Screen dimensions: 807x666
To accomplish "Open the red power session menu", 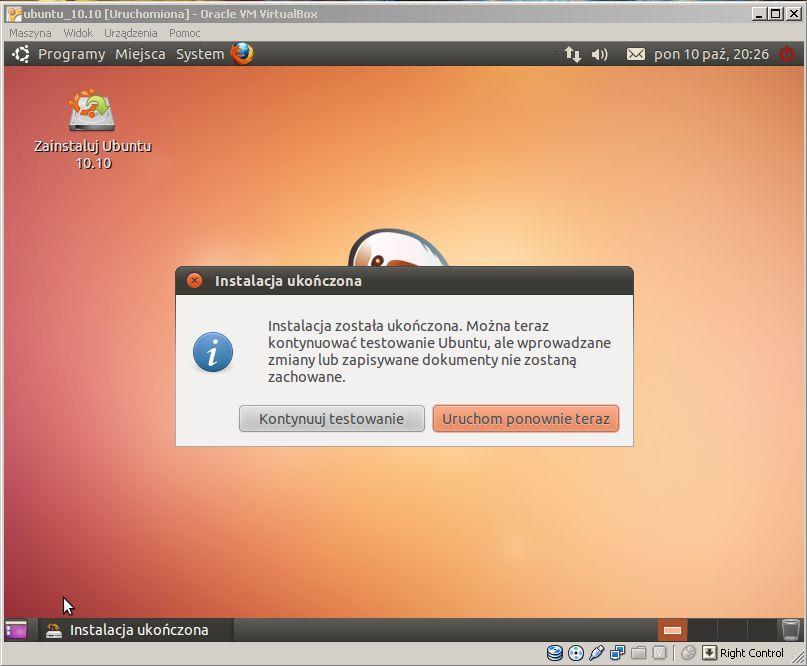I will (786, 54).
